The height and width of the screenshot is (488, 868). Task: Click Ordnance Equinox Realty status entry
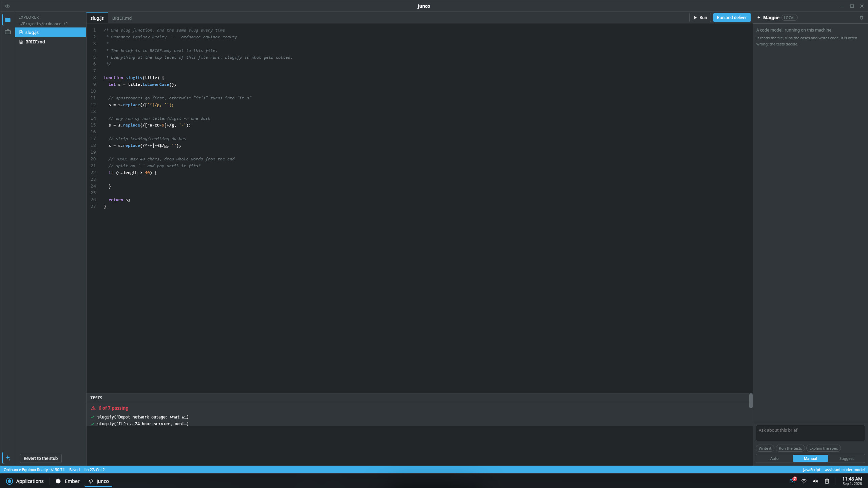pos(34,470)
